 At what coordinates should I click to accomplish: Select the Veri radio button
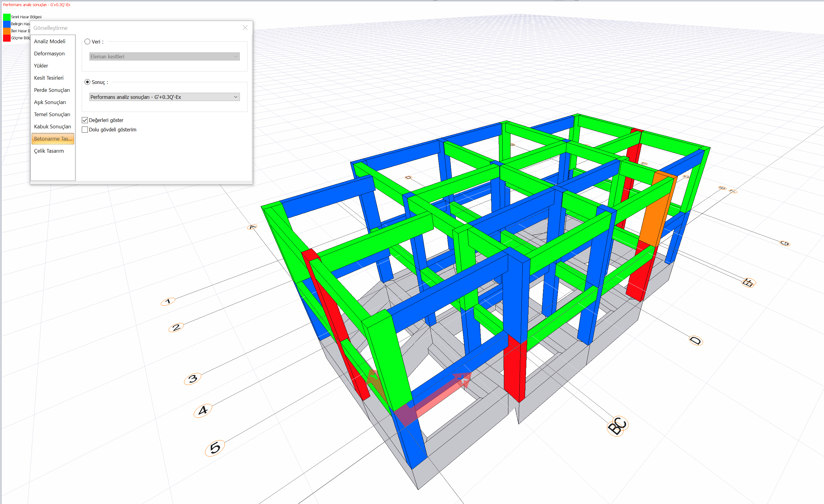(88, 42)
